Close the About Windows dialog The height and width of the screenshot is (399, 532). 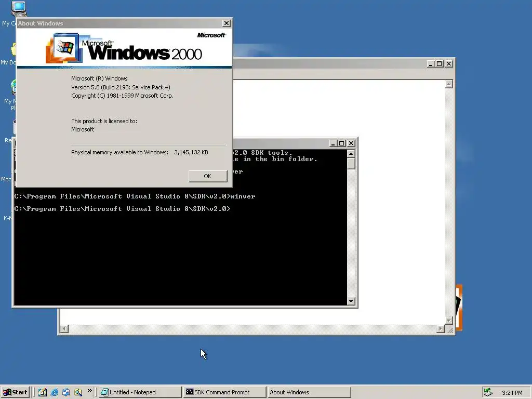point(227,23)
